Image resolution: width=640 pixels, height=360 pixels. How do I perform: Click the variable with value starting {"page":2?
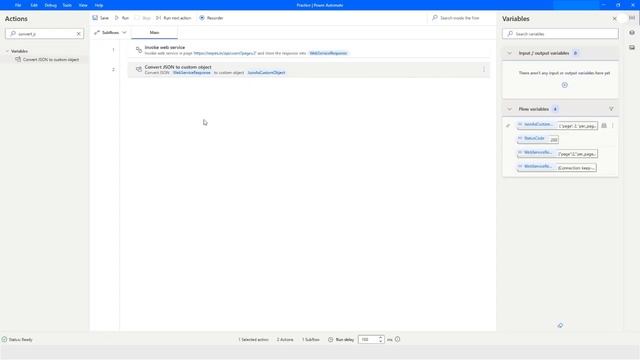[557, 153]
